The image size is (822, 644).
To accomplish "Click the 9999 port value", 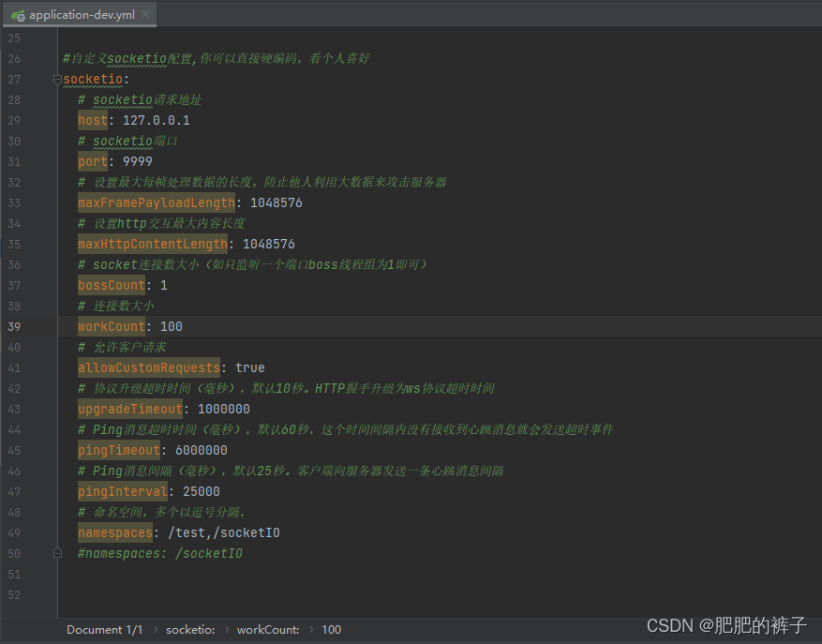I will pyautogui.click(x=138, y=161).
